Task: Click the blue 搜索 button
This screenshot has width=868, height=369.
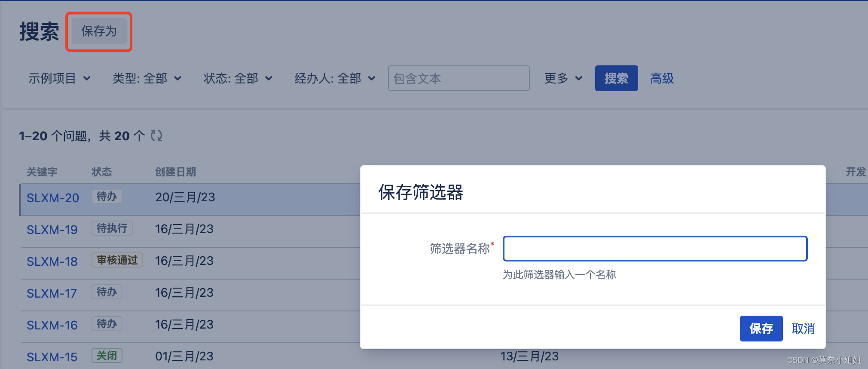Action: pyautogui.click(x=616, y=78)
